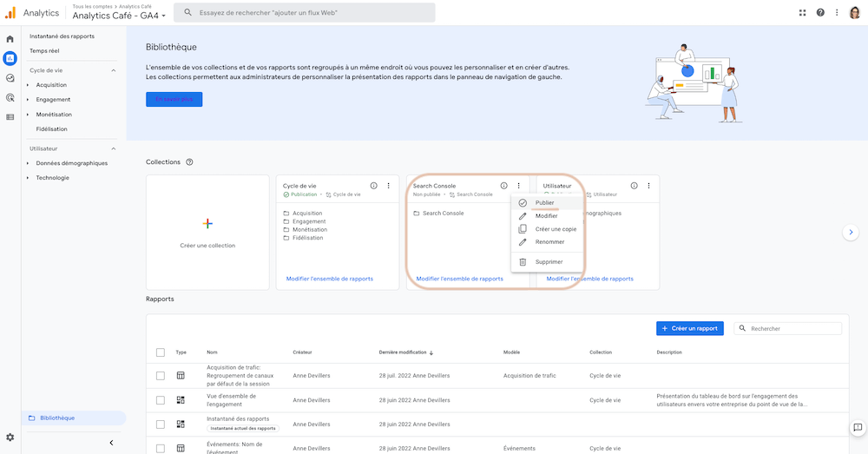Viewport: 868px width, 454px height.
Task: Open the top bar vertical dots menu
Action: tap(837, 12)
